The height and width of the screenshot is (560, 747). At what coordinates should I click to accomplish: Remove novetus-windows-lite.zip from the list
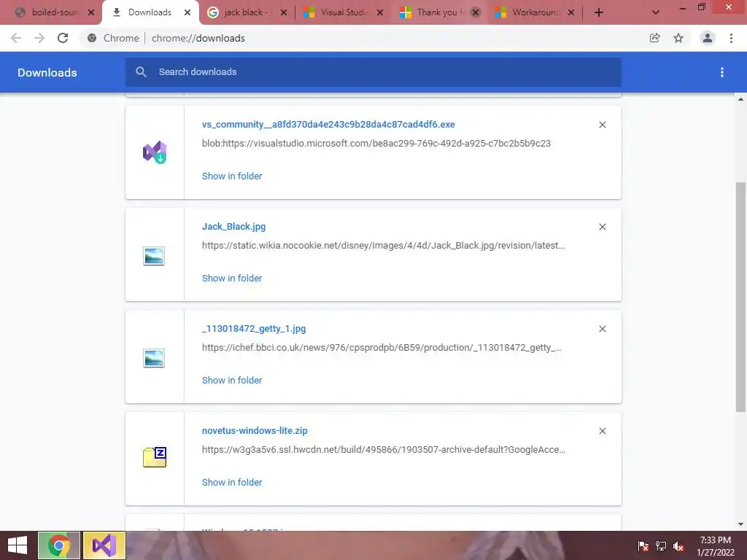tap(602, 431)
